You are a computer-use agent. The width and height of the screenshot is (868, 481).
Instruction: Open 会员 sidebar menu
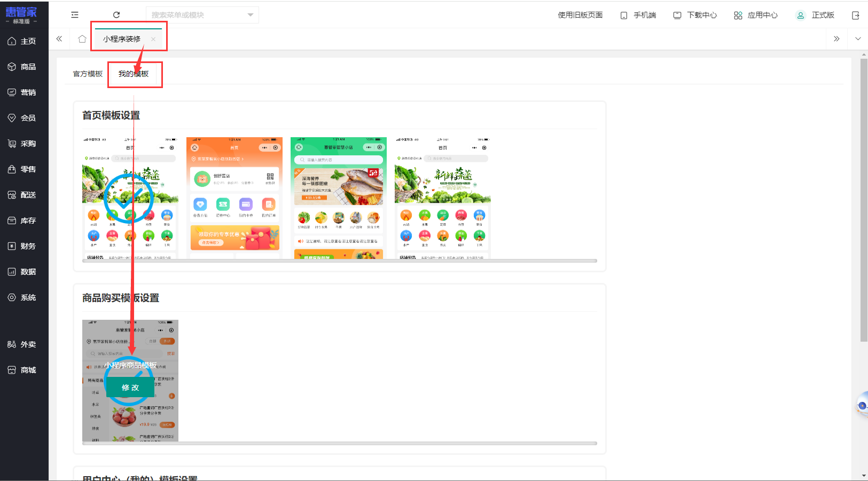coord(24,118)
